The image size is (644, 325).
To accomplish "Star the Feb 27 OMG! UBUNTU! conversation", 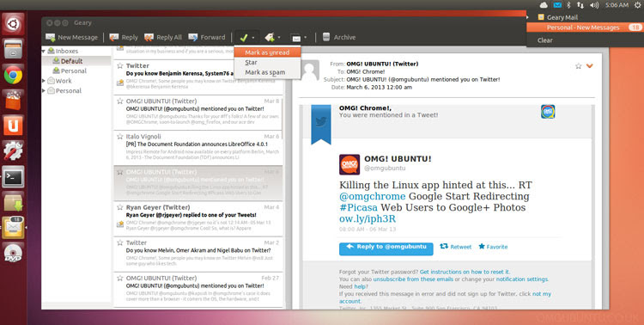I will click(120, 278).
